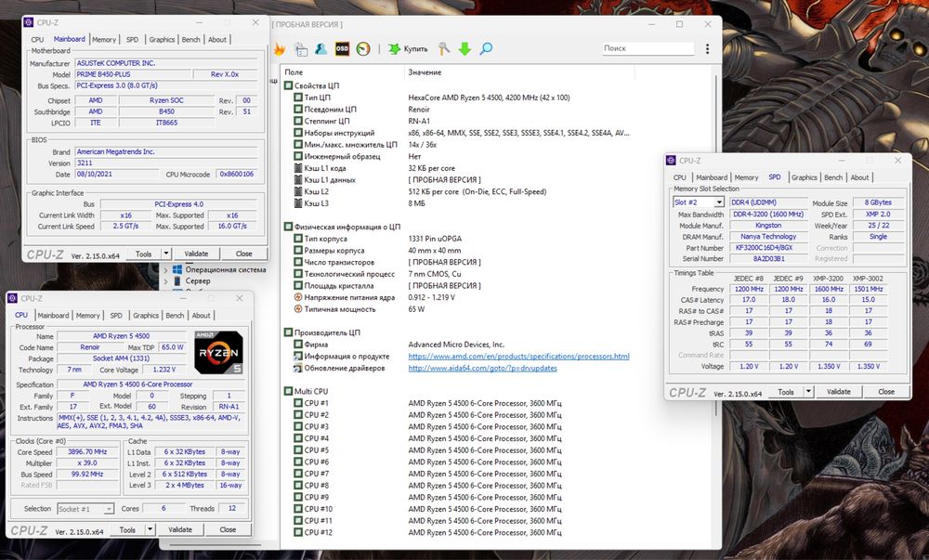Click the blue user silhouette icon in AIDA64 toolbar
The image size is (929, 560).
pos(321,49)
